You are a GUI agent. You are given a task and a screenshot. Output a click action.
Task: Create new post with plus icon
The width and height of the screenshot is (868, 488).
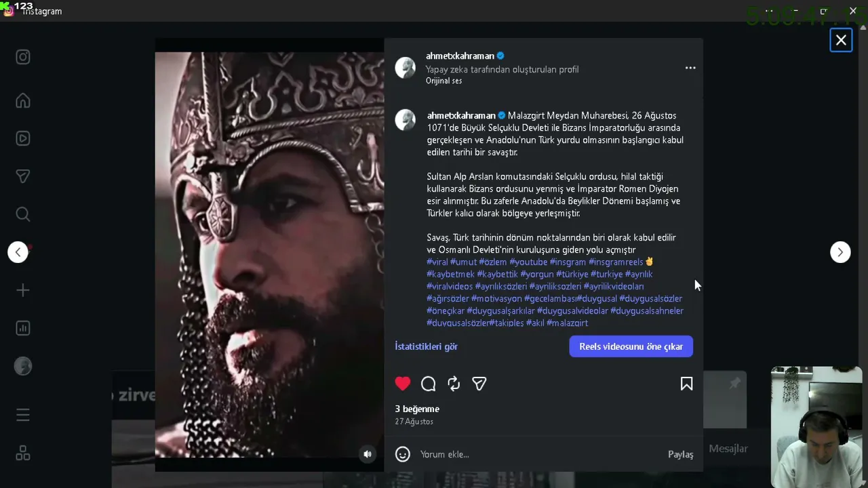[23, 290]
